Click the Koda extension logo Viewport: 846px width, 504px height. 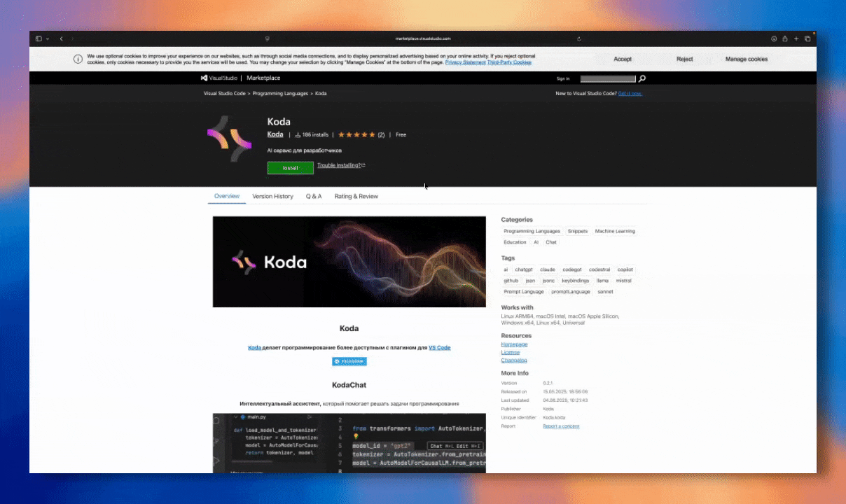point(229,139)
